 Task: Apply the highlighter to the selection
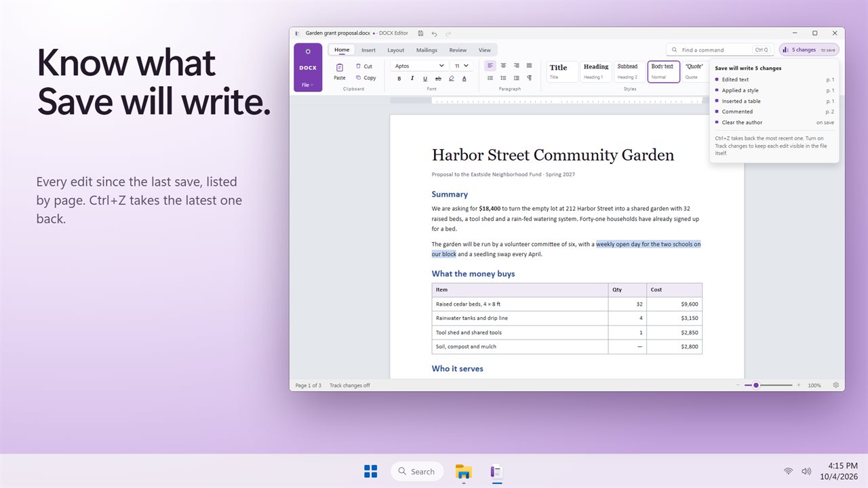452,79
